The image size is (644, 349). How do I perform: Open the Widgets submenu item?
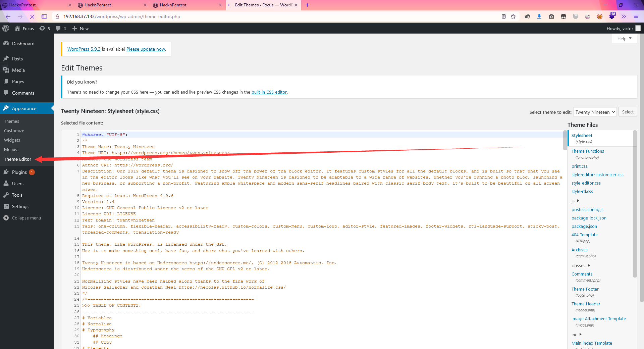(12, 140)
